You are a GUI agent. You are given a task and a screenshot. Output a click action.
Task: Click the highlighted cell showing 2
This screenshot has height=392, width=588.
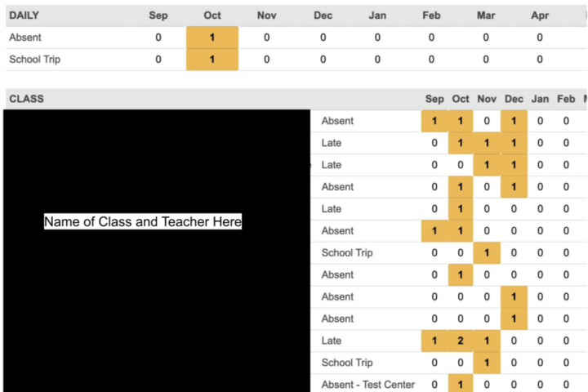pos(461,341)
